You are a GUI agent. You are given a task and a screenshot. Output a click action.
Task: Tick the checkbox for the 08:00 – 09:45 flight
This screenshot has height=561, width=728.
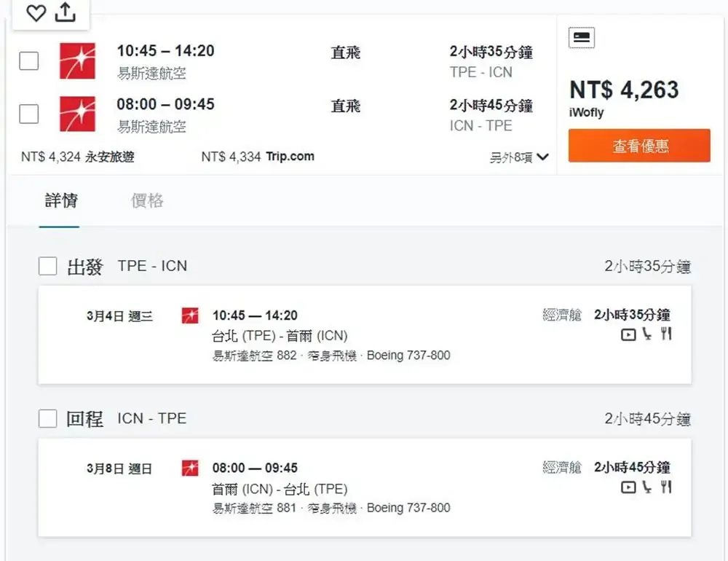(x=29, y=114)
